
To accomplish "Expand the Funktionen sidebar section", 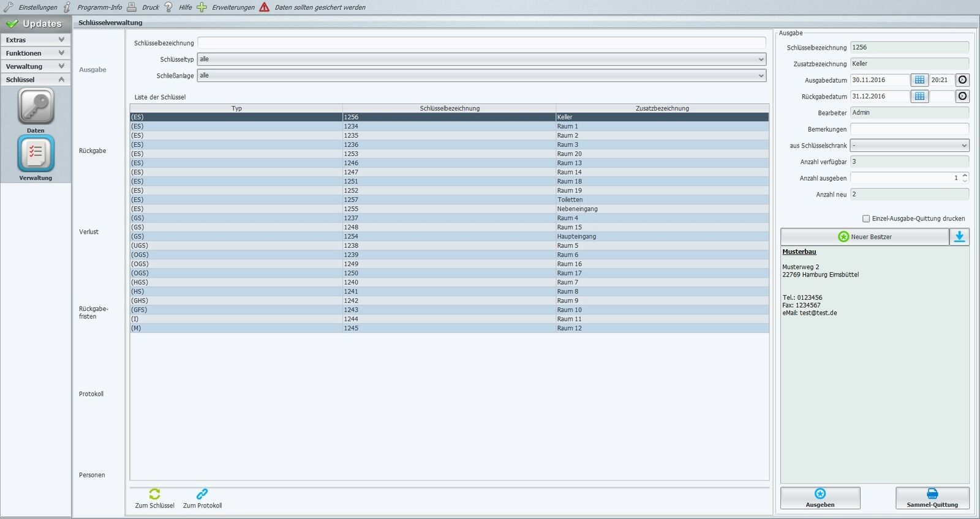I will (x=36, y=53).
